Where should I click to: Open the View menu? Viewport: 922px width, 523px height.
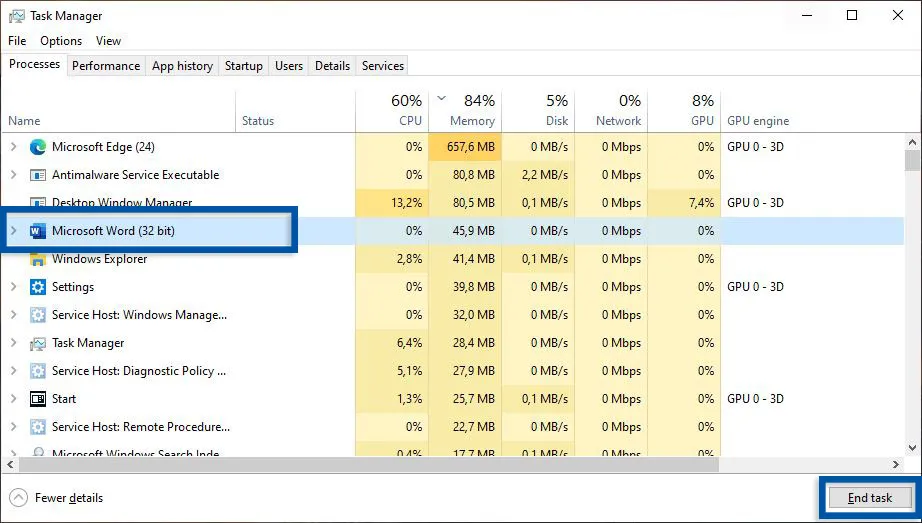(x=108, y=41)
